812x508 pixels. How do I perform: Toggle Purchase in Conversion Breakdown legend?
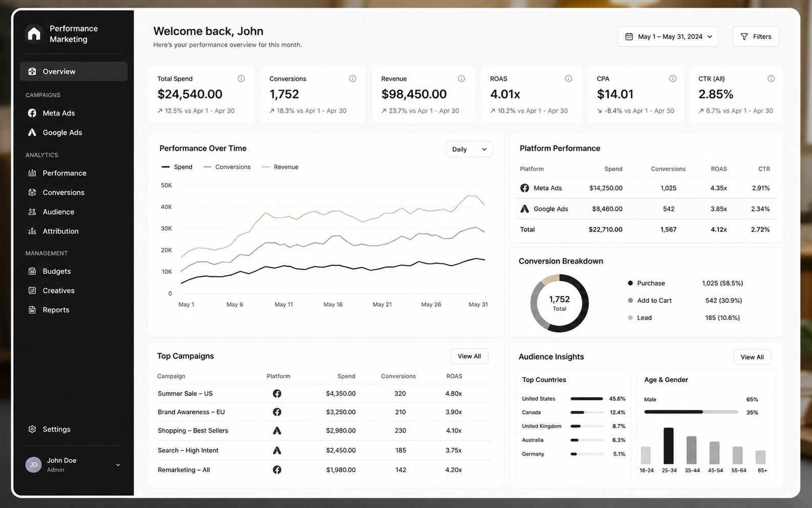(x=647, y=283)
